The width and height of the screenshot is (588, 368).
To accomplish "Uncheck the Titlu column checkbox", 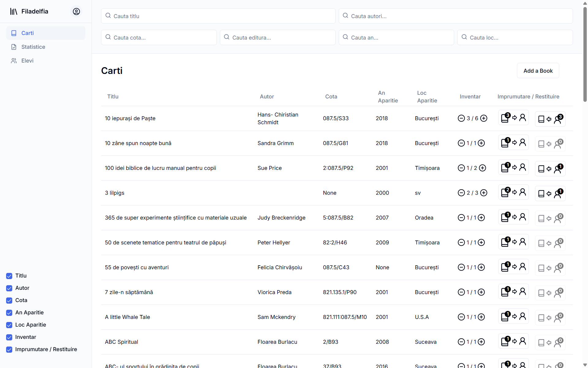I will [x=9, y=276].
